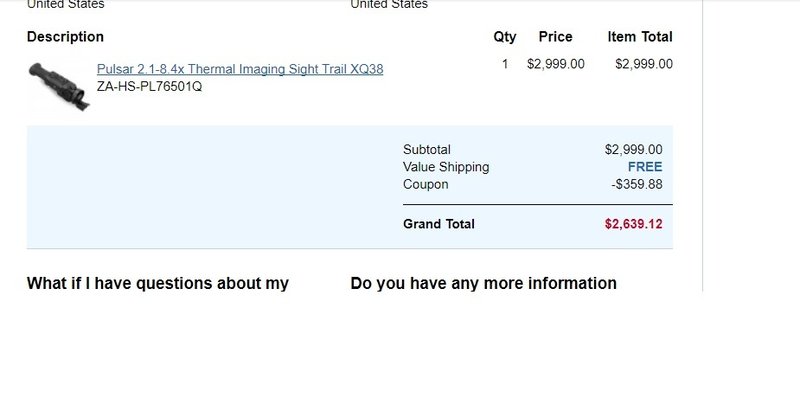This screenshot has width=800, height=398.
Task: Click the coupon discount -$359.88
Action: tap(637, 184)
